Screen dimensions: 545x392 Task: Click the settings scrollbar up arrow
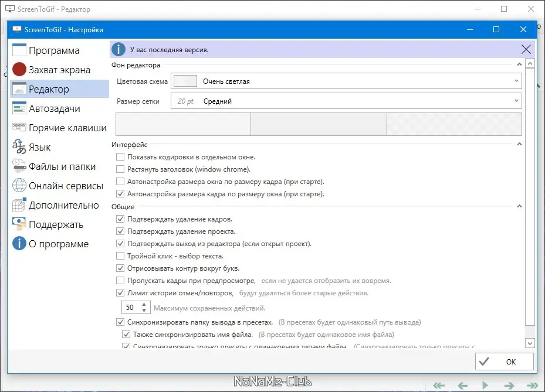(x=530, y=63)
